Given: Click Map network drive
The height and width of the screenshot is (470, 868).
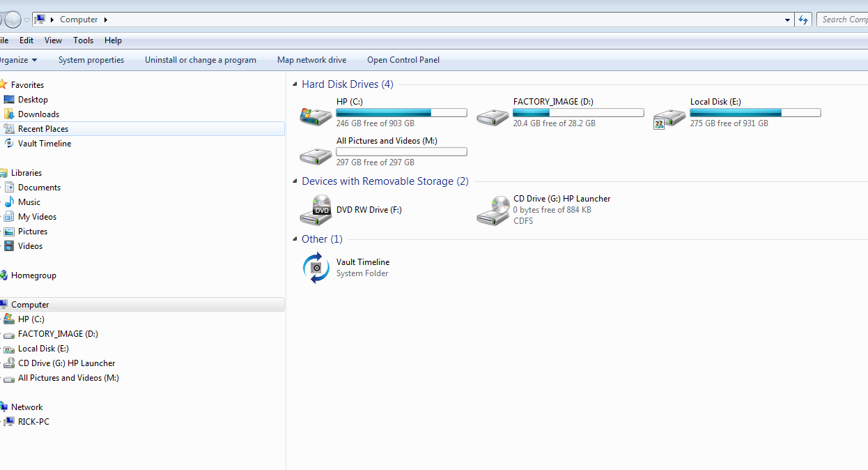Looking at the screenshot, I should click(x=311, y=60).
